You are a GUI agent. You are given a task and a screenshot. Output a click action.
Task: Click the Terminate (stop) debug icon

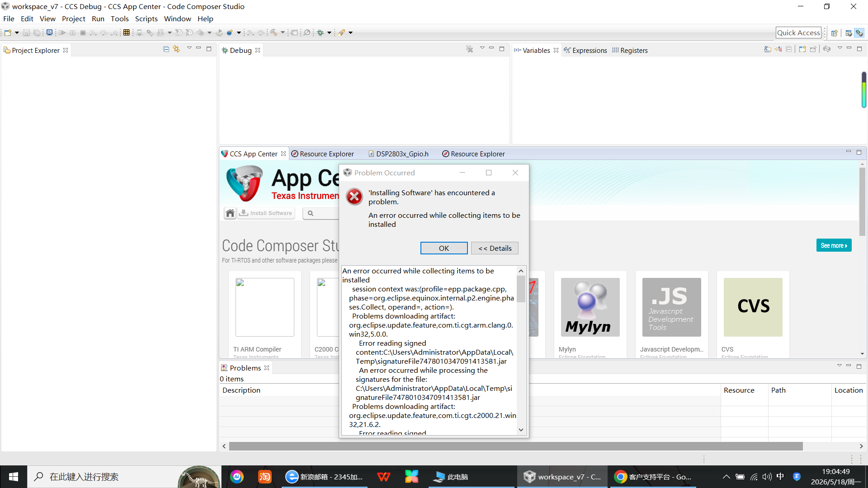(83, 33)
